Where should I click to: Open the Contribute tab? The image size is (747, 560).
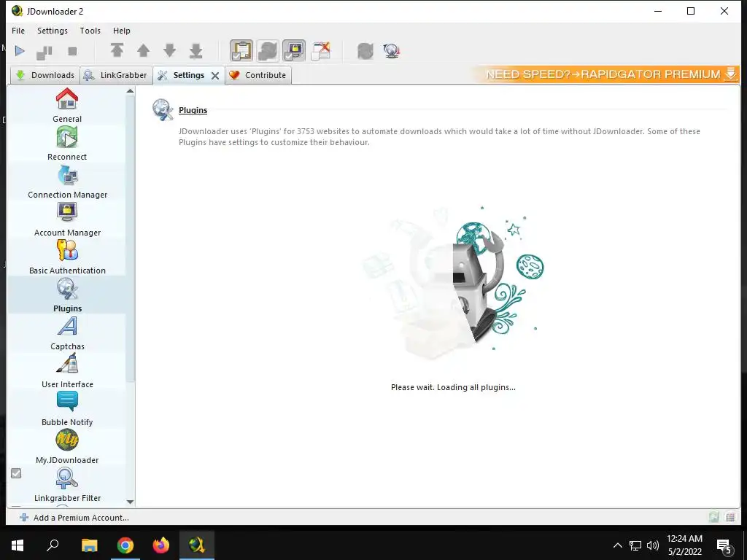tap(258, 75)
